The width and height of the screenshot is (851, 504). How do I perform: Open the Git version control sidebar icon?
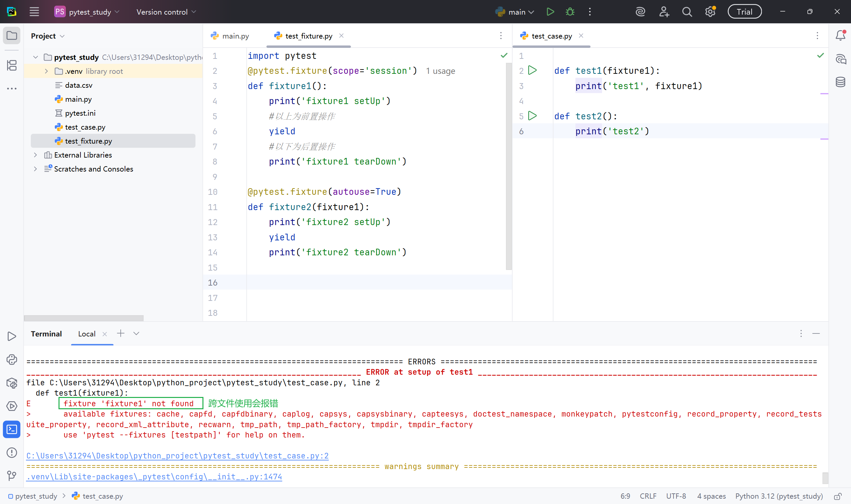tap(12, 475)
